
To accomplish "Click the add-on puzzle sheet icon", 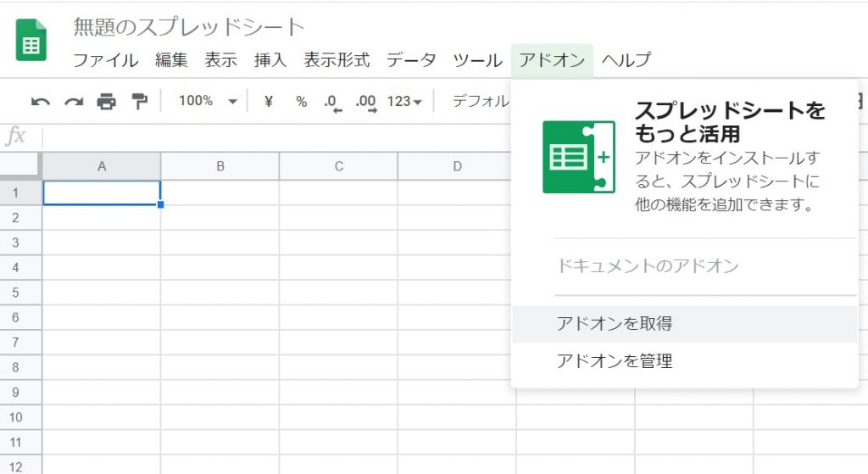I will 579,157.
